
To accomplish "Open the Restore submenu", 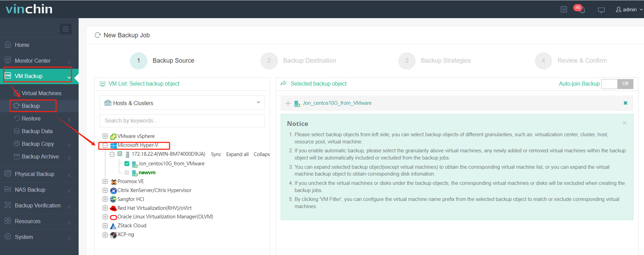I will coord(31,118).
